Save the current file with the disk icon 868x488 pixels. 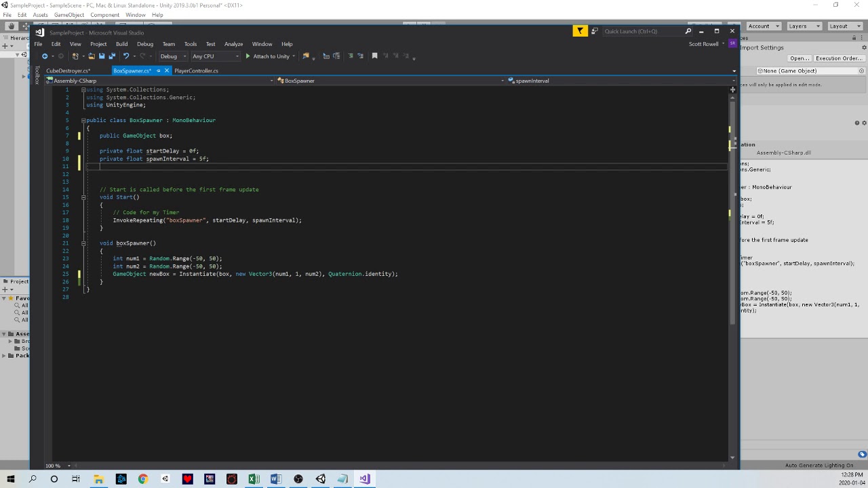(x=102, y=56)
